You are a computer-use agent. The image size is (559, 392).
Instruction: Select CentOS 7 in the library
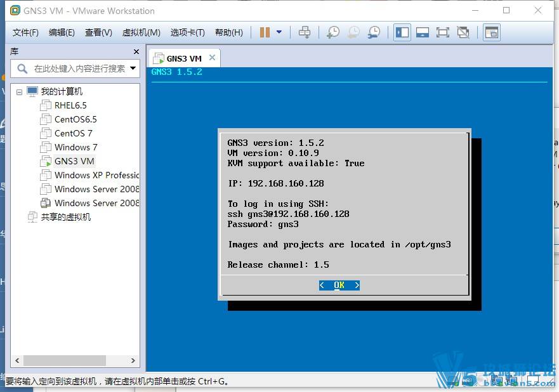coord(73,133)
